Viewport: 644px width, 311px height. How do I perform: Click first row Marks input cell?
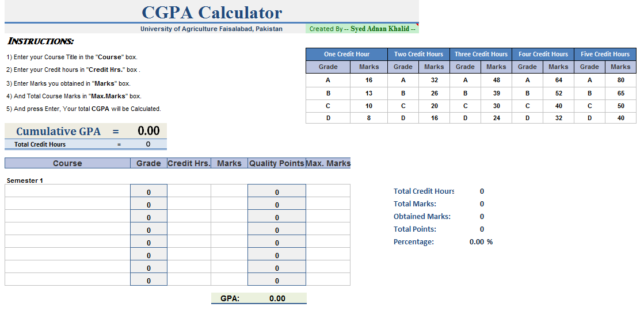(x=229, y=191)
